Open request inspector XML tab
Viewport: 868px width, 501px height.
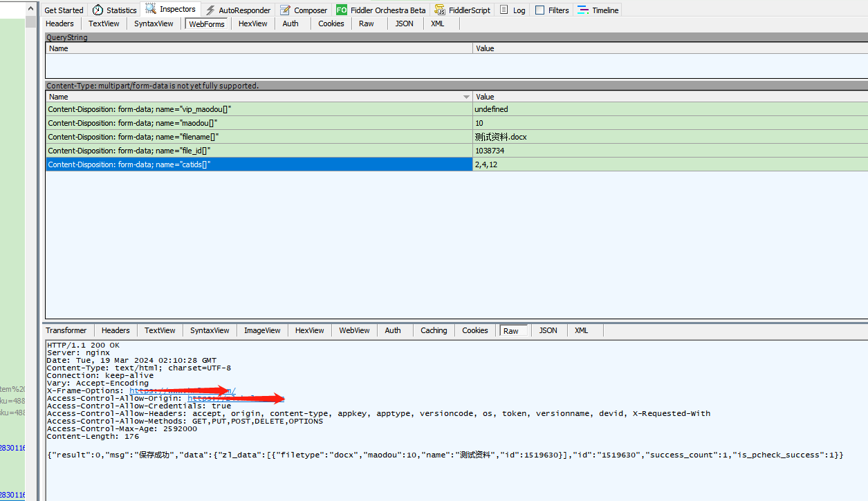click(438, 23)
